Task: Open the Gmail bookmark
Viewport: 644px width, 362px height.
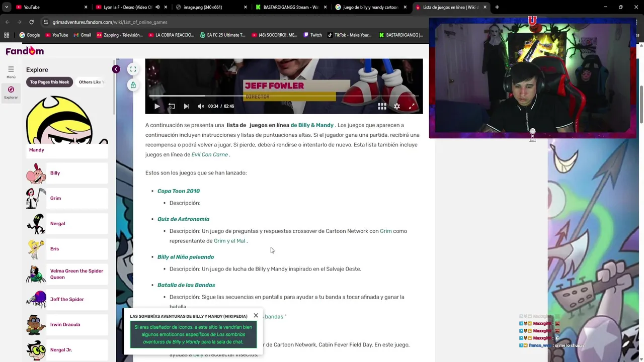Action: [x=82, y=35]
